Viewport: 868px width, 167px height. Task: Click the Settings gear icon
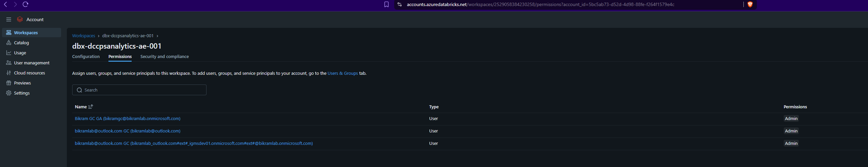click(x=9, y=93)
